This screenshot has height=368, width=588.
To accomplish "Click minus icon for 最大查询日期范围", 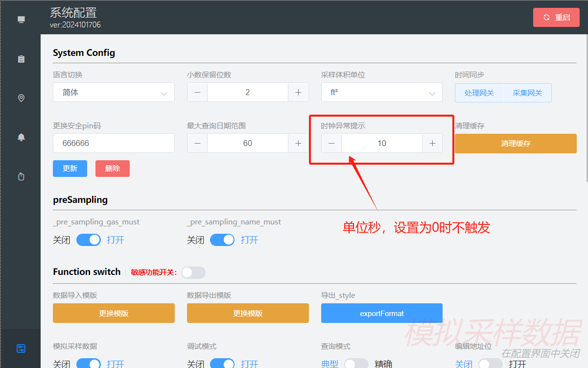I will (197, 143).
